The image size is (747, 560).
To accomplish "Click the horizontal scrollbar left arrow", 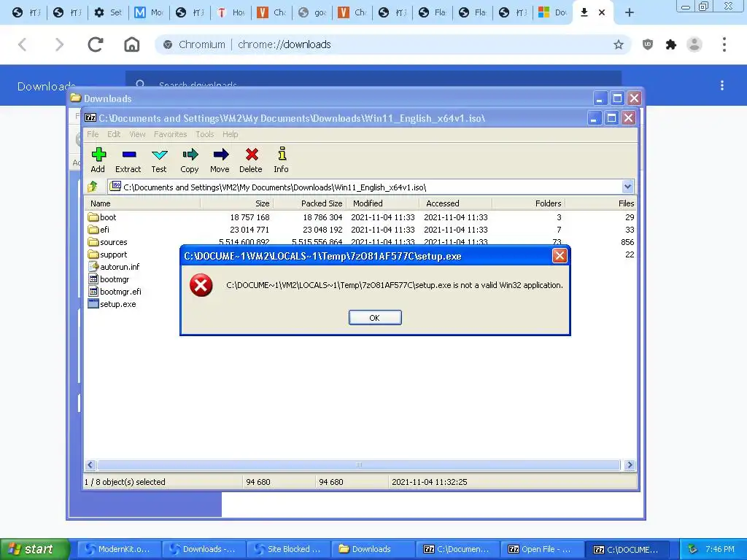I will point(90,464).
